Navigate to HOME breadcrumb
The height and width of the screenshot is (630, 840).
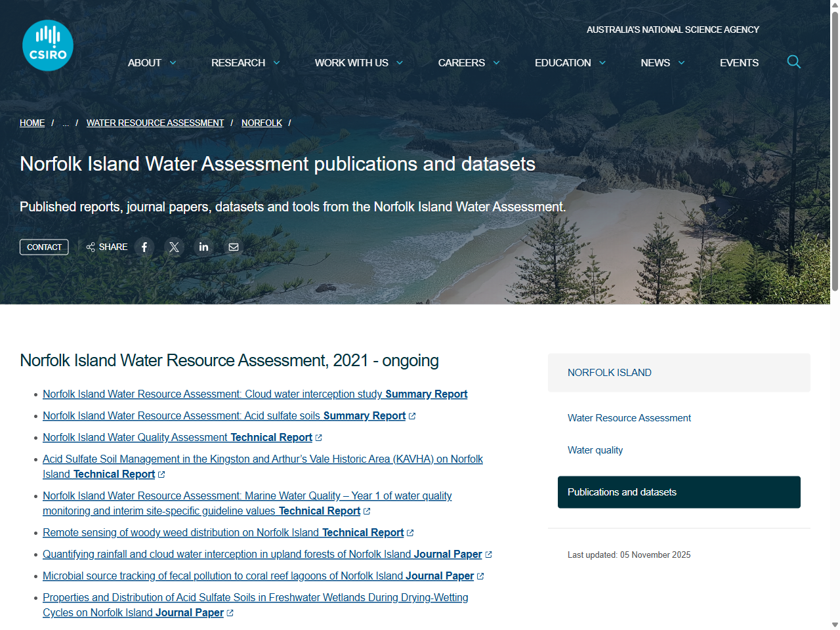(31, 123)
